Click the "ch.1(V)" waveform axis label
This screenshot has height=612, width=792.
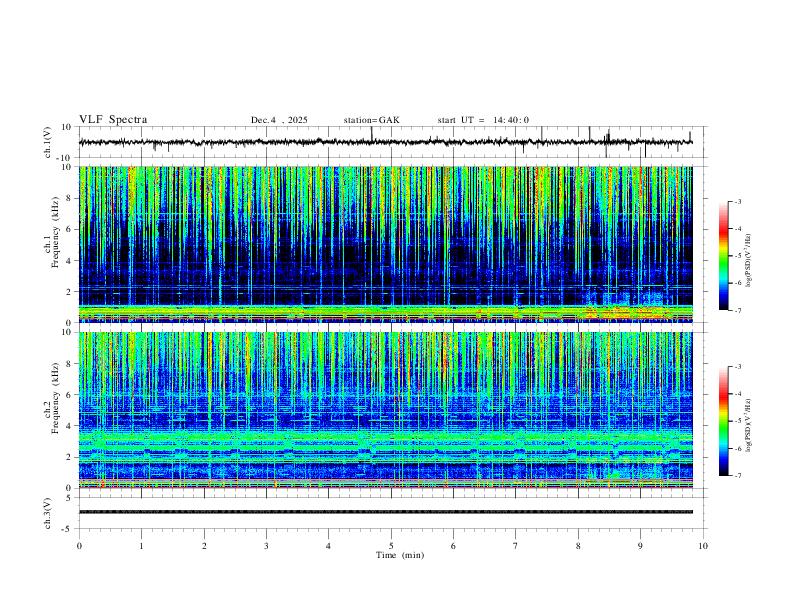tap(48, 142)
